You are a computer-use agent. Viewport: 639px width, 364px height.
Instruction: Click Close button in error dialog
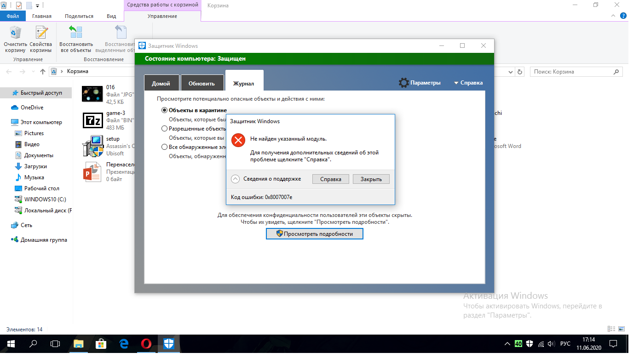click(x=371, y=179)
